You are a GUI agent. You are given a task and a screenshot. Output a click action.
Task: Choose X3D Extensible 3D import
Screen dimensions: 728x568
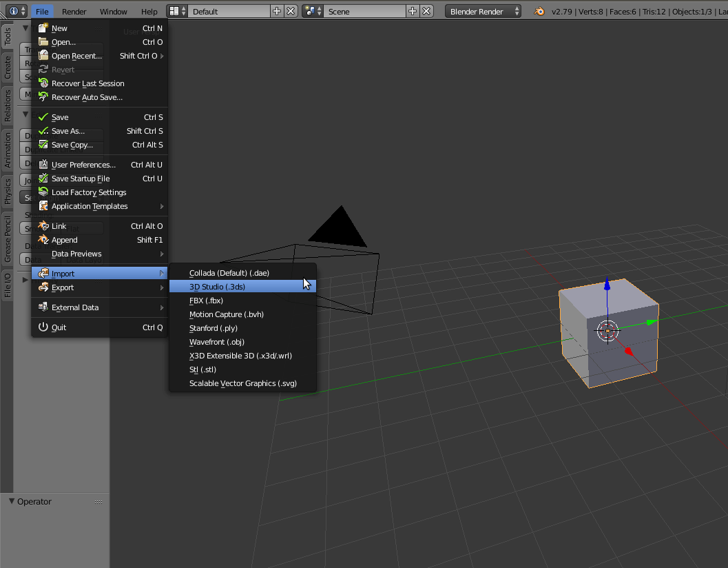click(x=243, y=356)
